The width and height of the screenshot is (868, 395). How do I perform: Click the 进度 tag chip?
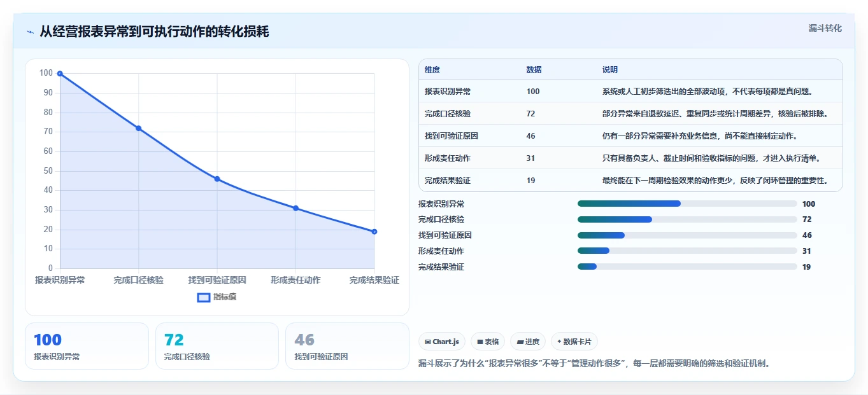528,342
